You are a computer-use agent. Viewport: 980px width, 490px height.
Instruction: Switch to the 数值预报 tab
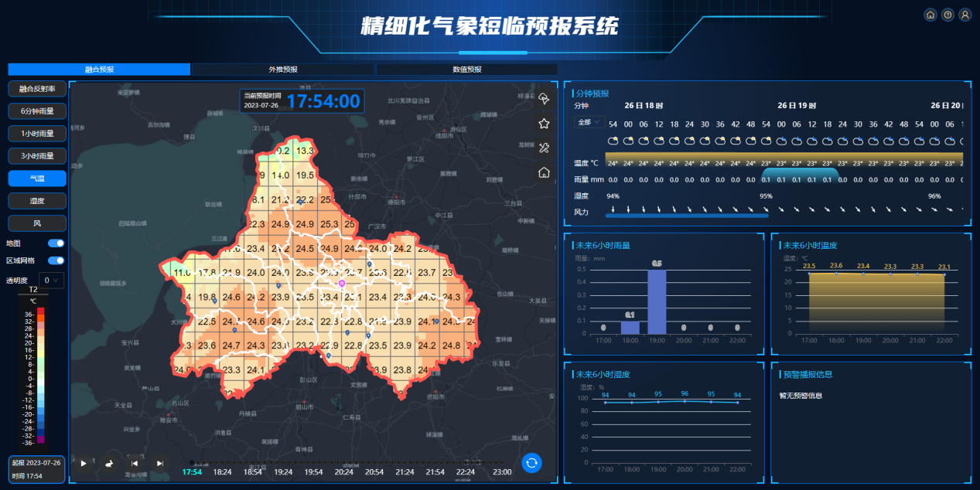click(x=466, y=70)
